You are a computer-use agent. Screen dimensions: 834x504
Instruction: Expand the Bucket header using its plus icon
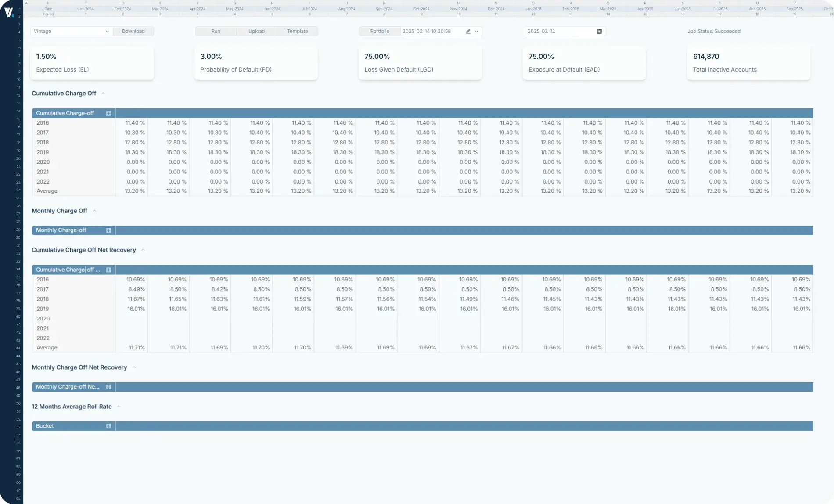[x=108, y=426]
